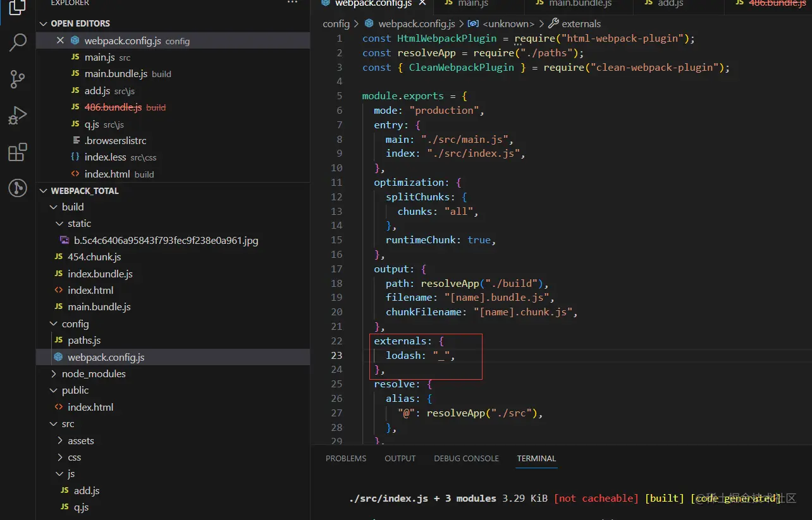Image resolution: width=812 pixels, height=520 pixels.
Task: Open the Source Control view icon
Action: coord(18,80)
